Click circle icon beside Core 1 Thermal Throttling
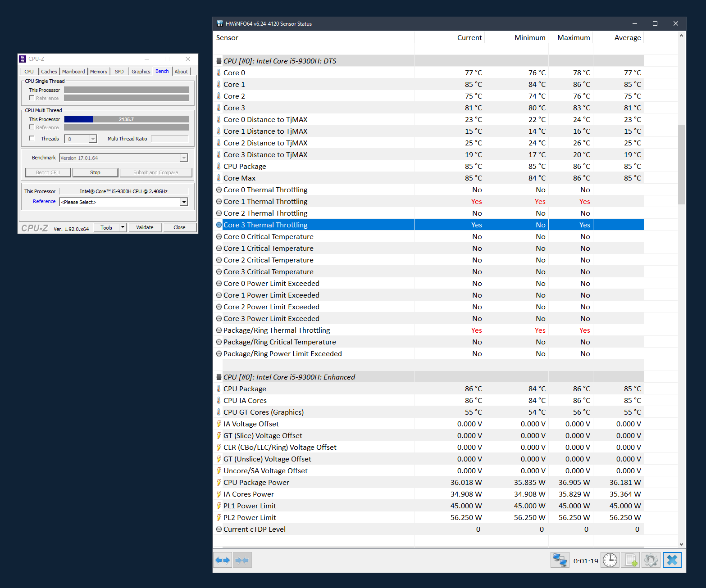Screen dimensions: 706x588 coord(219,202)
